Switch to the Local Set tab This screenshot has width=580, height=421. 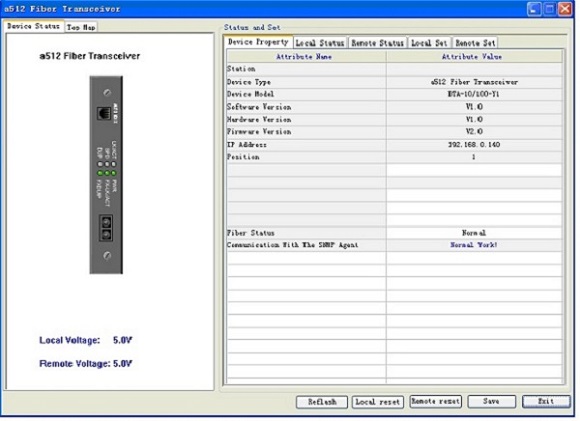tap(429, 43)
